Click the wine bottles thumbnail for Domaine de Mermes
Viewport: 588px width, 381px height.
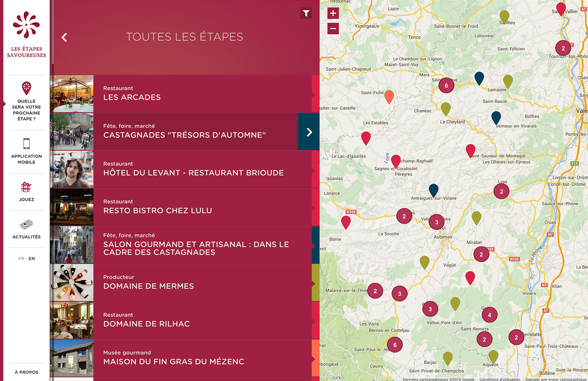pyautogui.click(x=71, y=282)
